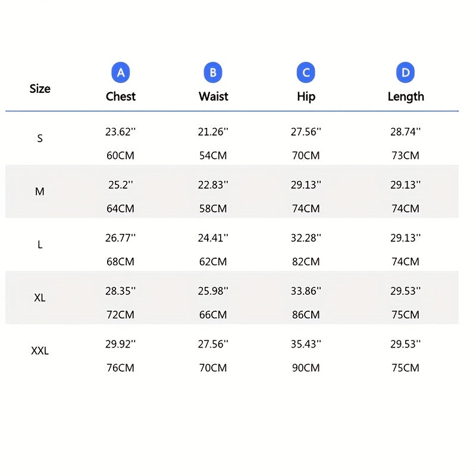Select the 32.28'' hip value for L
Image resolution: width=476 pixels, height=476 pixels.
tap(306, 238)
